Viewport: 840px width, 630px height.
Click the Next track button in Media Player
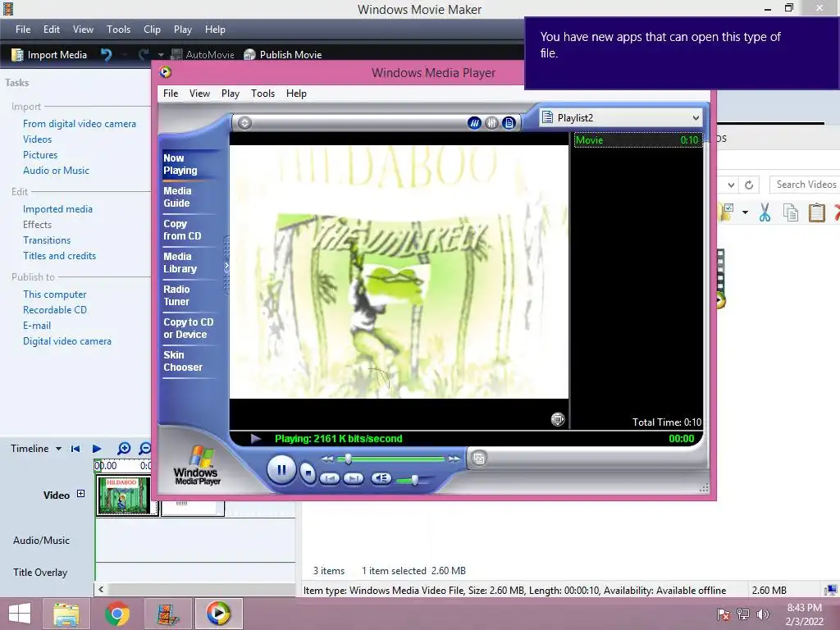pos(354,478)
